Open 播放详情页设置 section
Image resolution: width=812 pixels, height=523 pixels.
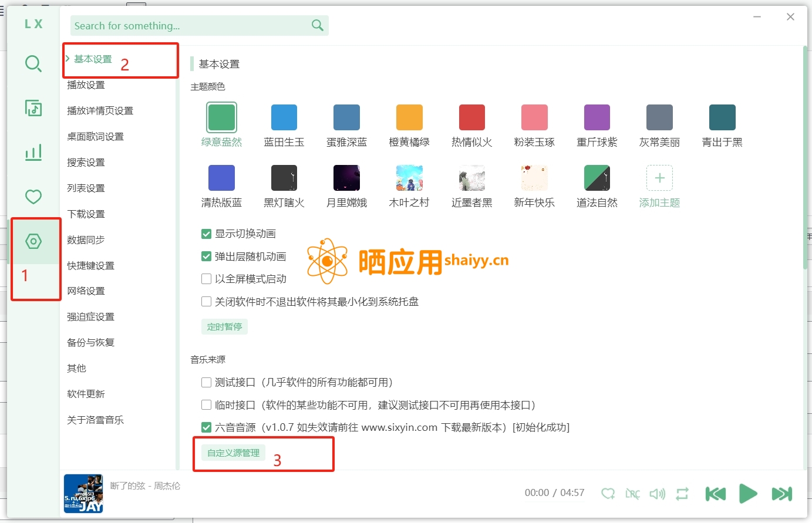[100, 111]
